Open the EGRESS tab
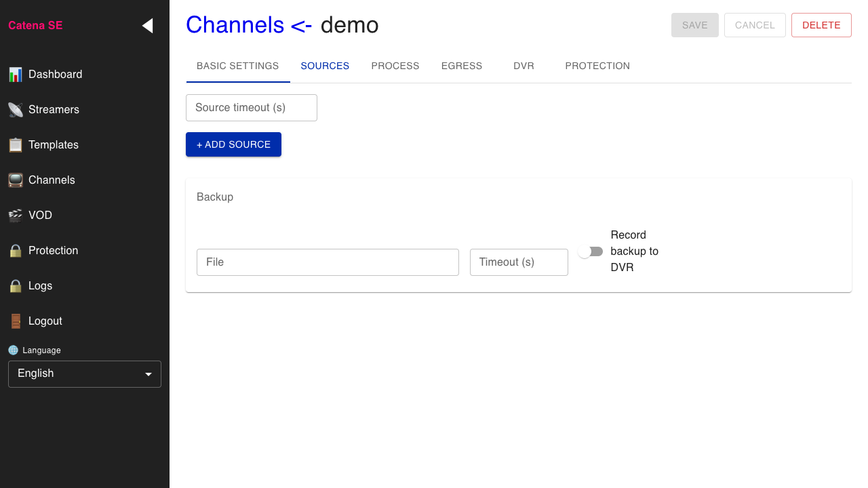The height and width of the screenshot is (488, 868). click(x=462, y=66)
